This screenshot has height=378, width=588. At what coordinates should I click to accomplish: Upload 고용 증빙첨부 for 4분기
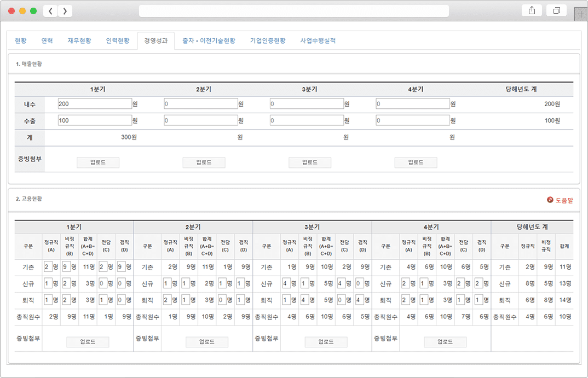tap(445, 342)
